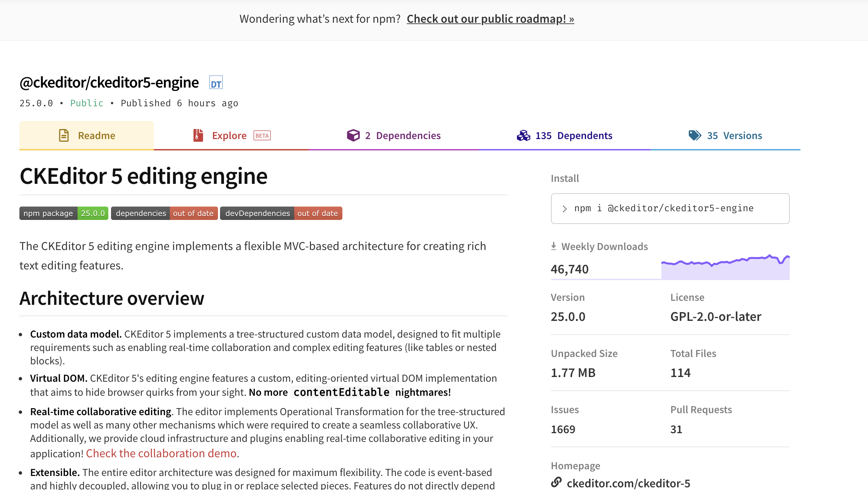868x490 pixels.
Task: View the 135 Dependents tab
Action: (564, 135)
